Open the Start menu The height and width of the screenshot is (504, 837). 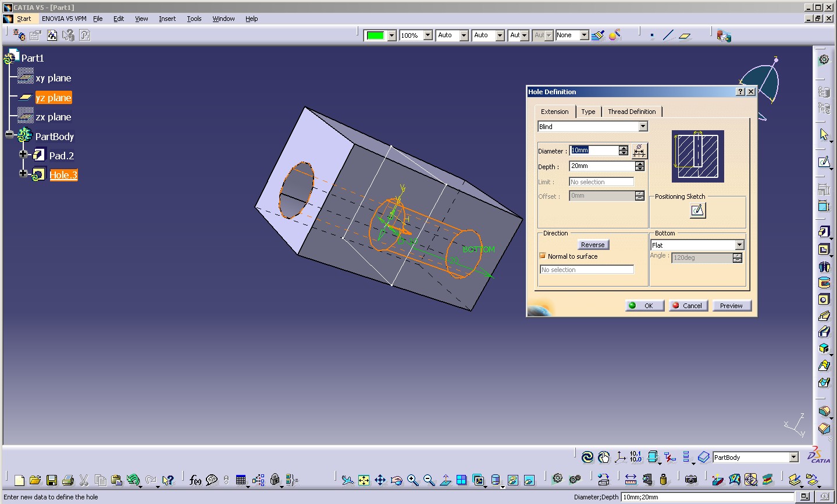coord(24,19)
